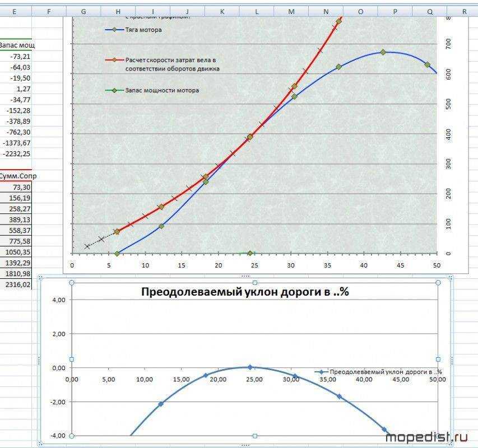Select column header N
Viewport: 478px width, 448px height.
tap(326, 12)
